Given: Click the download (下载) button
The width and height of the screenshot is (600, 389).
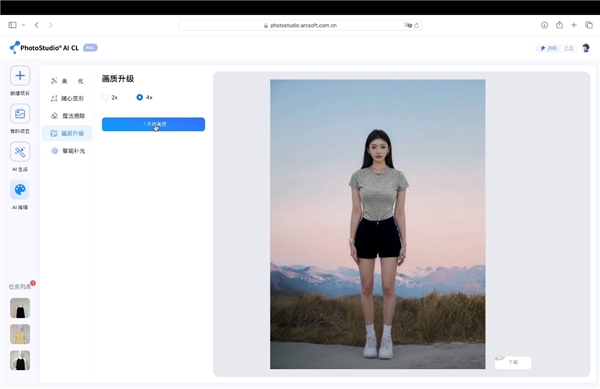Looking at the screenshot, I should 513,362.
